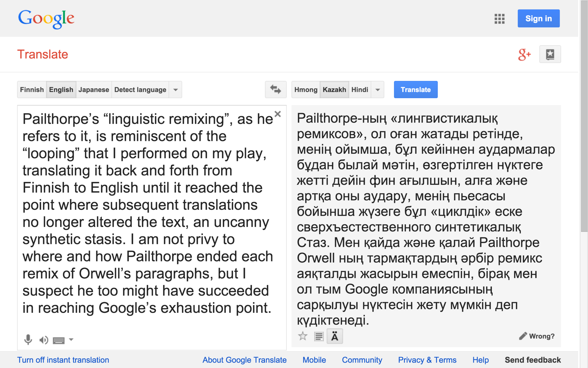This screenshot has height=368, width=588.
Task: Click the blue Translate button
Action: [x=415, y=90]
